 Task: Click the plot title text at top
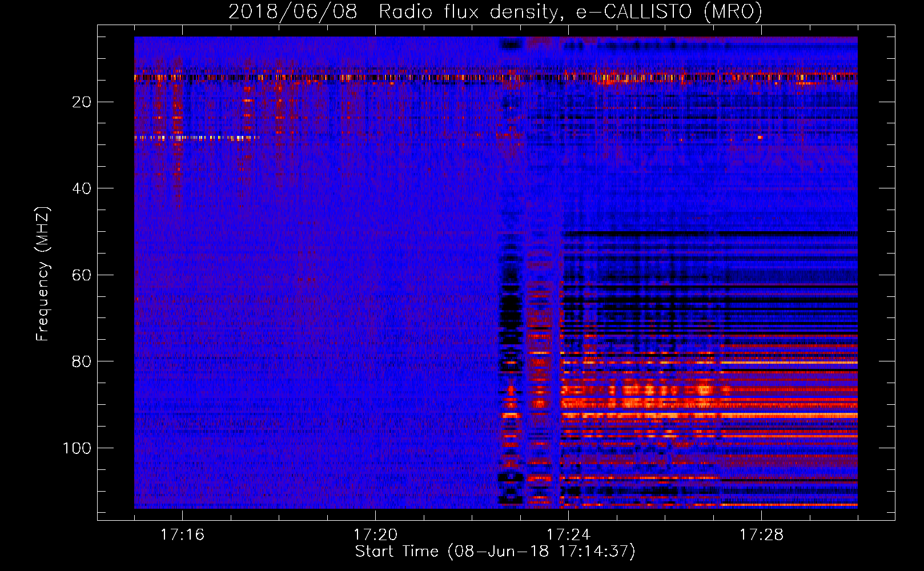pyautogui.click(x=495, y=11)
